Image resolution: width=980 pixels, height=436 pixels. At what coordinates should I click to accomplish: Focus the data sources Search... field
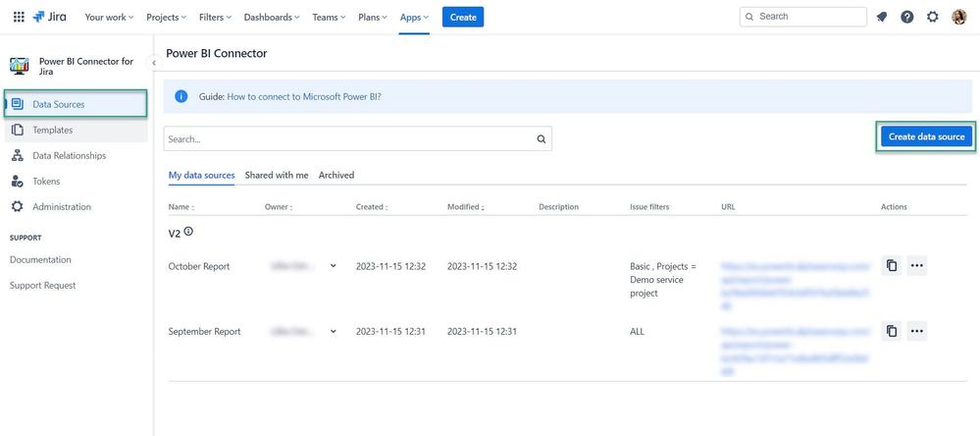coord(357,138)
